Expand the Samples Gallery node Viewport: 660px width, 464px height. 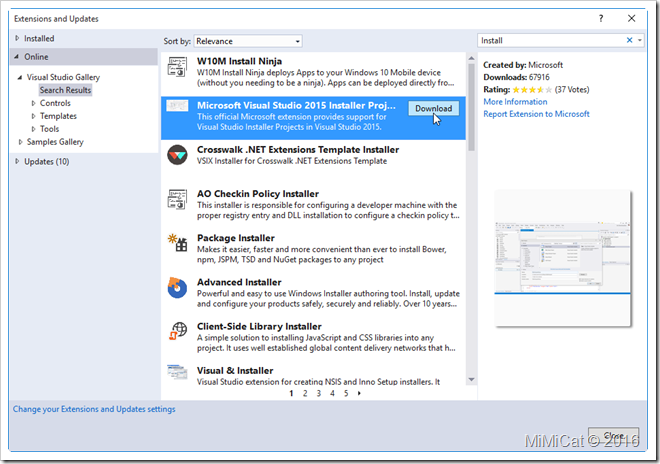[20, 142]
